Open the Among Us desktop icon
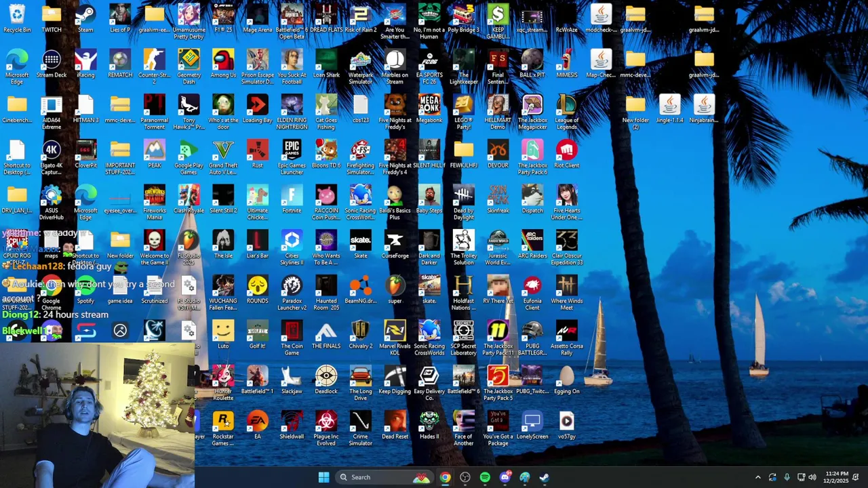 223,64
